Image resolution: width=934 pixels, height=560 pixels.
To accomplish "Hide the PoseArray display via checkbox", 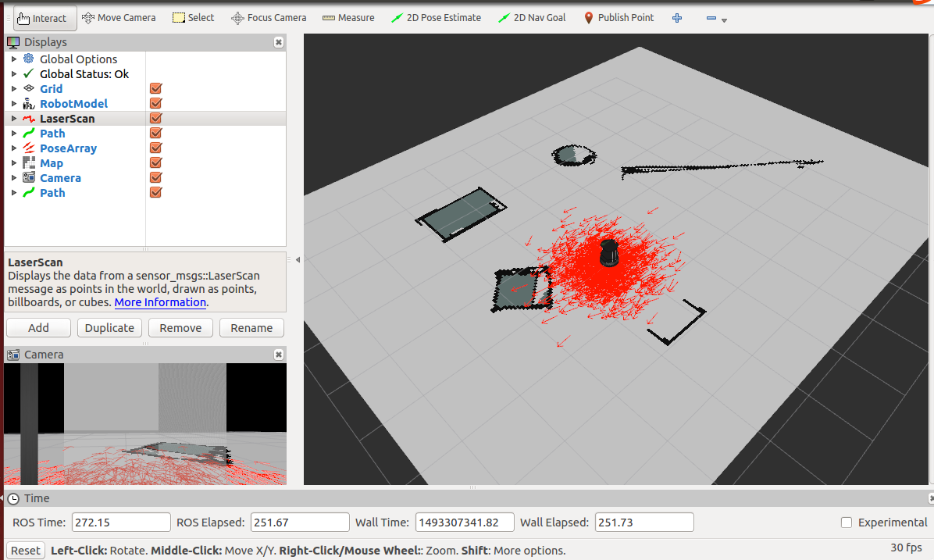I will [x=156, y=148].
